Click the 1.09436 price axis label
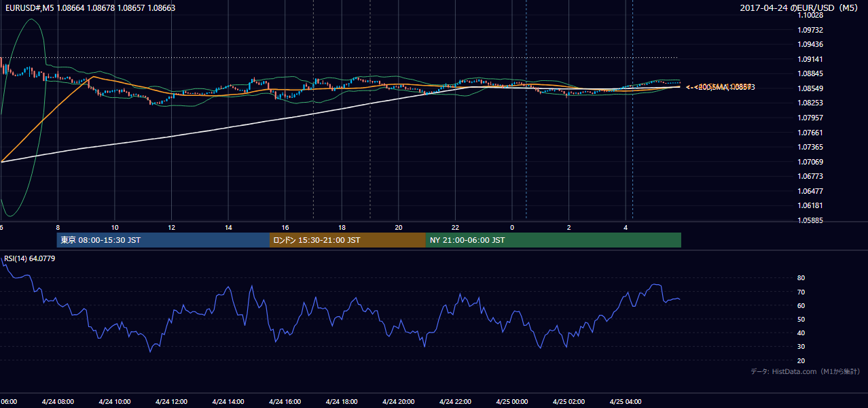The width and height of the screenshot is (868, 408). (811, 44)
